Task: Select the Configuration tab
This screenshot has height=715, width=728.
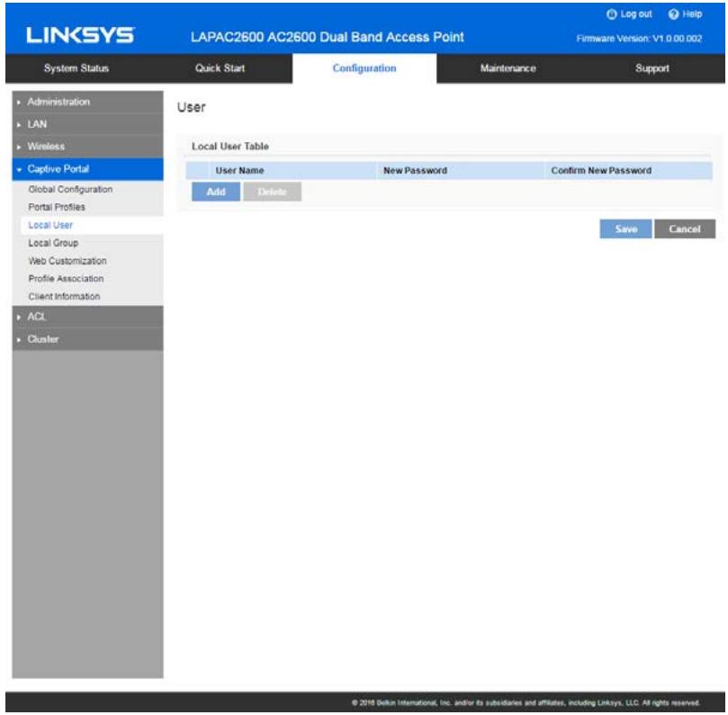Action: pyautogui.click(x=364, y=68)
